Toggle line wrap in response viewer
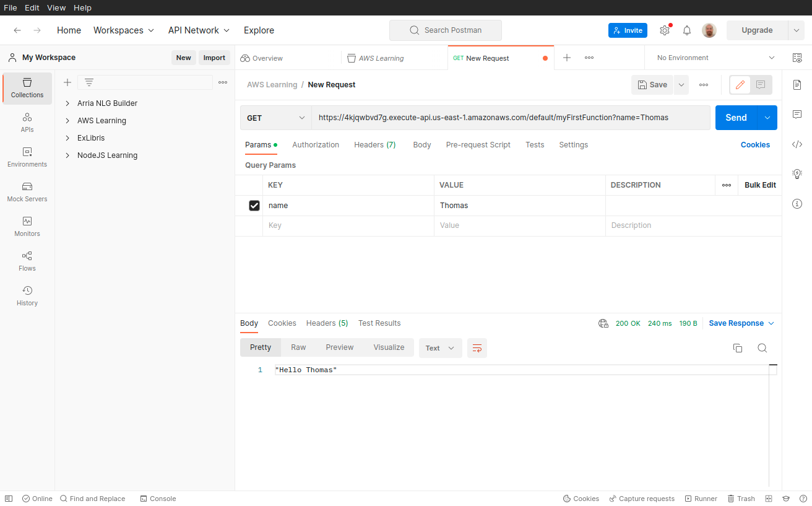Screen dimensions: 812x506 [x=477, y=348]
